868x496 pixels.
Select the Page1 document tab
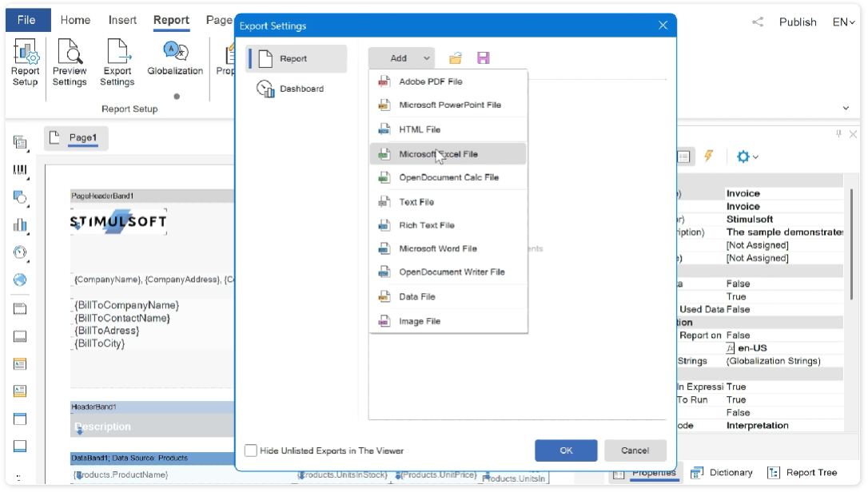77,138
